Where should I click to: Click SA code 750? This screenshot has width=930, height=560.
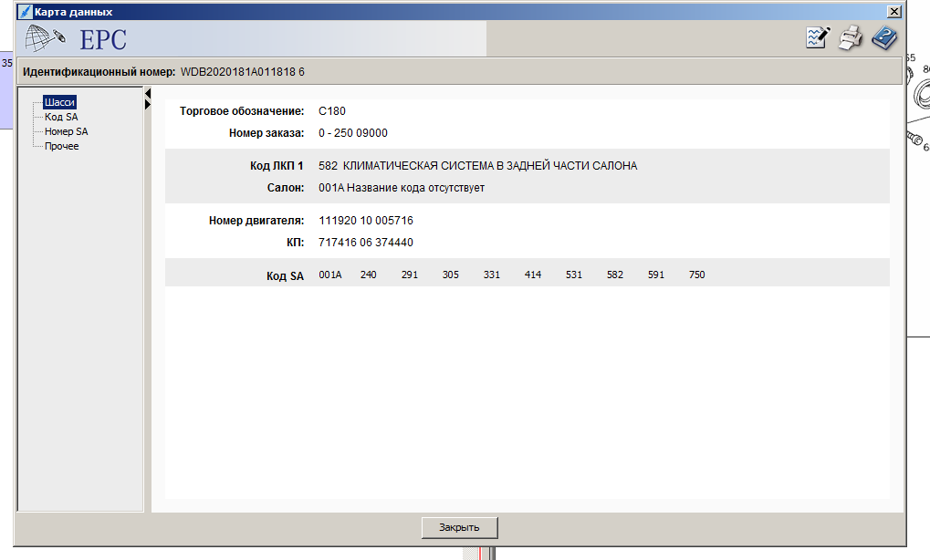tap(697, 275)
